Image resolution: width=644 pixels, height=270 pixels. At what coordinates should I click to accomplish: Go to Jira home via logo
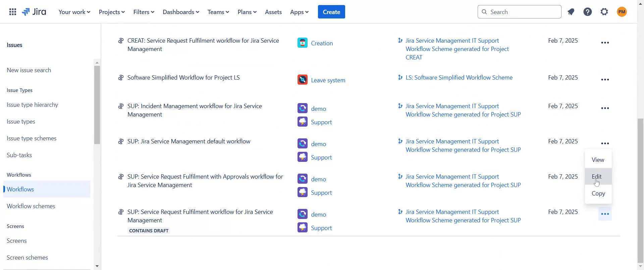[x=34, y=12]
